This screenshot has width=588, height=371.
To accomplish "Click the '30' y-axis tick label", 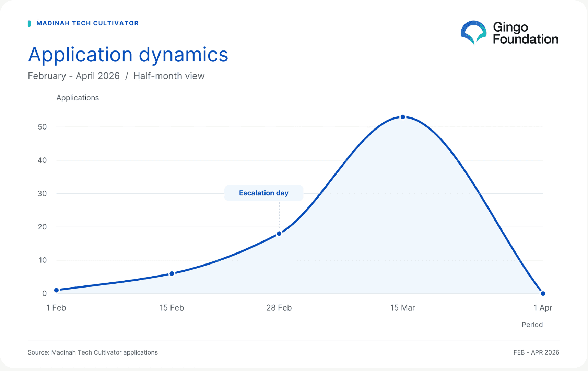I will click(x=42, y=193).
